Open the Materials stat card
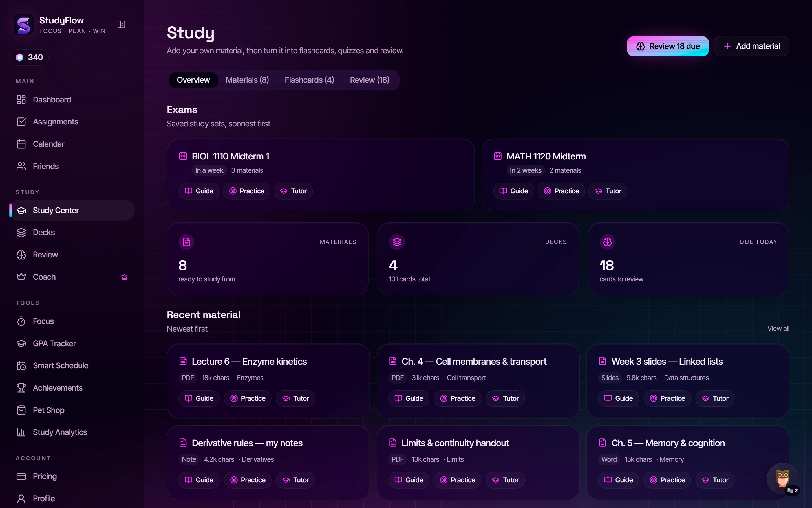 (267, 259)
